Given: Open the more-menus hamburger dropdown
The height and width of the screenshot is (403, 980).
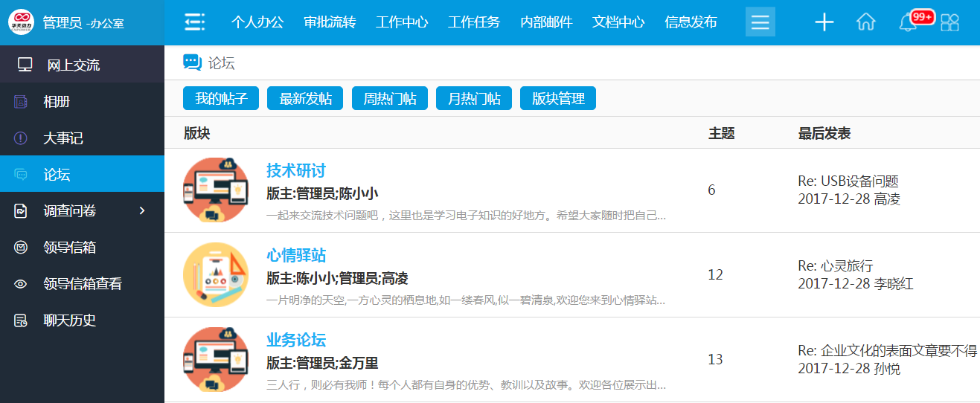Looking at the screenshot, I should pyautogui.click(x=760, y=22).
